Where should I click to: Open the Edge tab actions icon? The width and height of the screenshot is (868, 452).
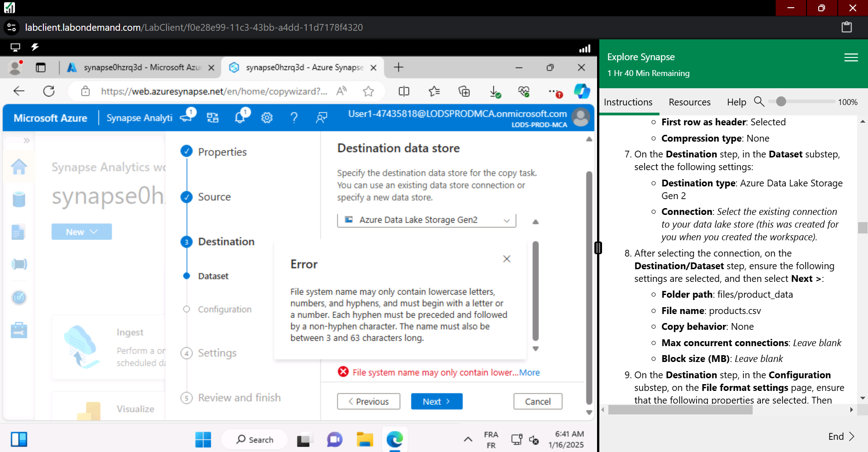click(x=41, y=67)
